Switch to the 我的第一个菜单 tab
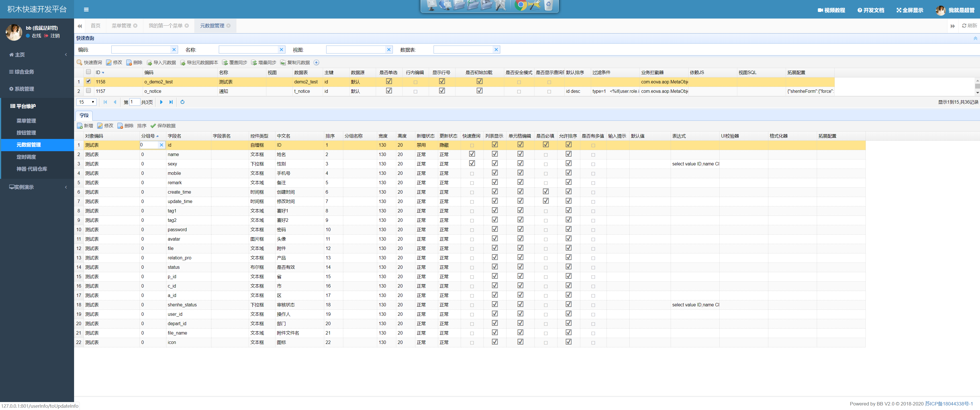The image size is (980, 410). tap(166, 25)
